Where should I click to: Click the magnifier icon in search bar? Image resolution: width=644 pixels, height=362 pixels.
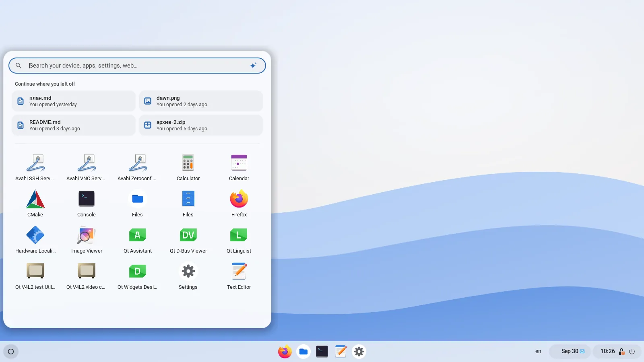click(19, 66)
